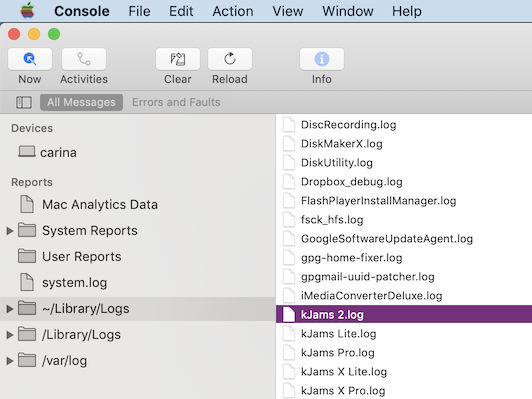Click the Clear toolbar icon
The width and height of the screenshot is (532, 399).
(178, 59)
